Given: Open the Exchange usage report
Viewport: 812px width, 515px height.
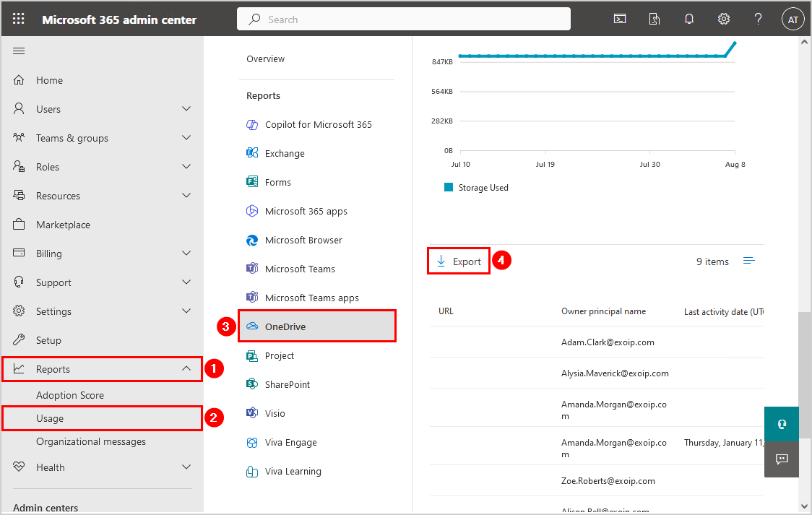Looking at the screenshot, I should (284, 153).
